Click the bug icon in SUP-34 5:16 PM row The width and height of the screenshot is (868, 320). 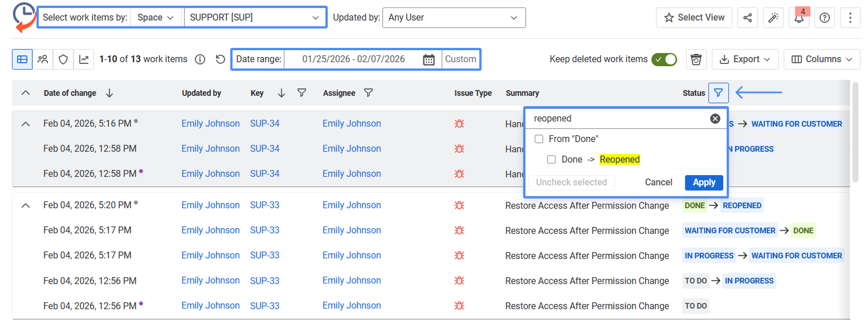click(x=459, y=124)
